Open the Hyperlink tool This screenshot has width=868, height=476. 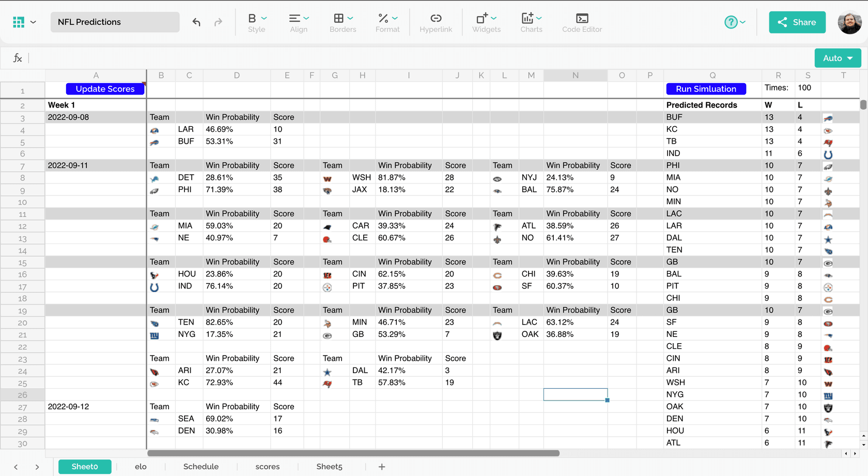coord(436,23)
